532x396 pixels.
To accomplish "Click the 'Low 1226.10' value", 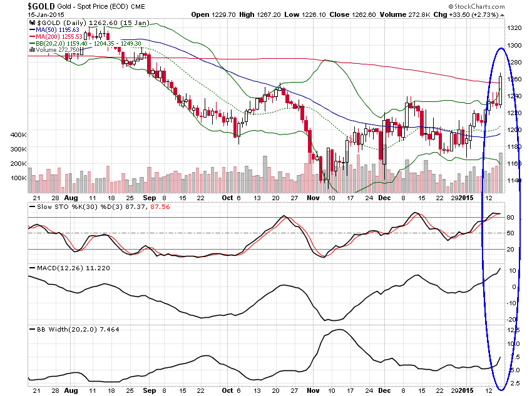I will pyautogui.click(x=305, y=14).
